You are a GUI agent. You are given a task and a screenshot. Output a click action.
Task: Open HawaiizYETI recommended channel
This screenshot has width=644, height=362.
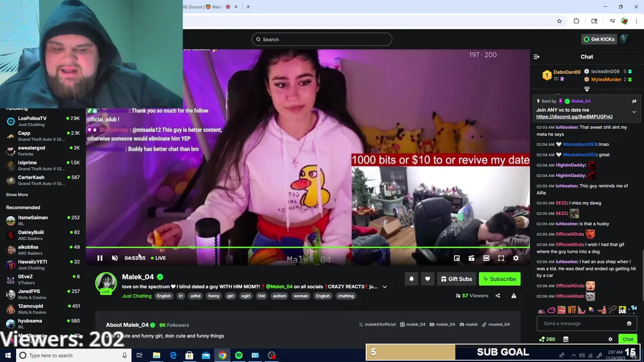(43, 264)
